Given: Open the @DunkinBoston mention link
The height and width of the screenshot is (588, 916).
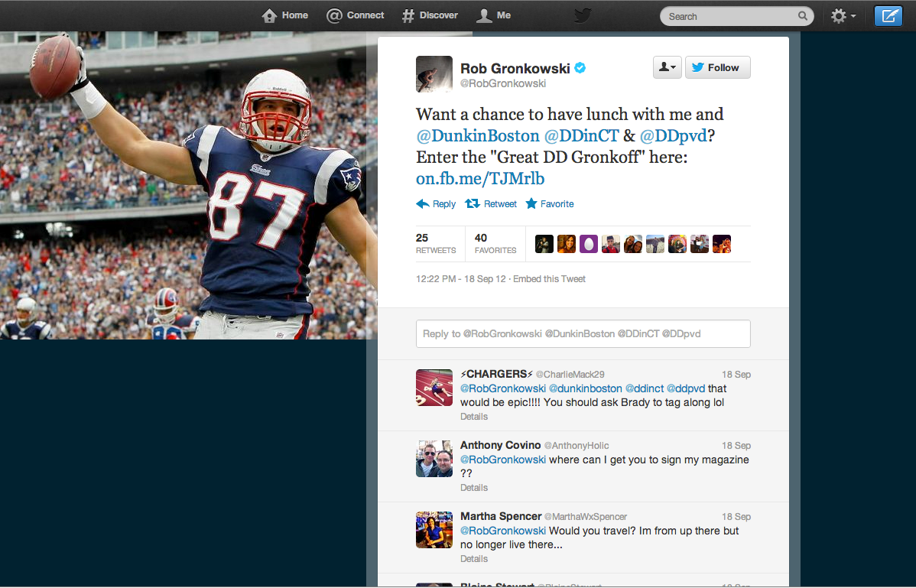Looking at the screenshot, I should 478,135.
